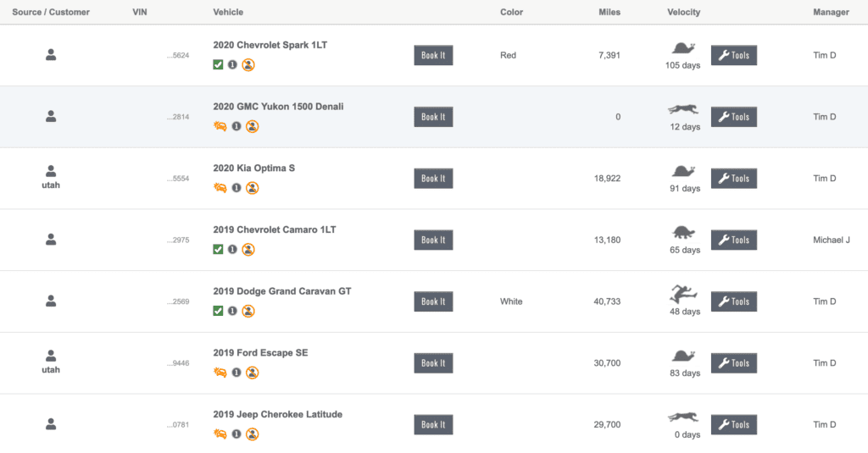Toggle the green checkbox under Chevrolet Spark 1LT

point(218,64)
